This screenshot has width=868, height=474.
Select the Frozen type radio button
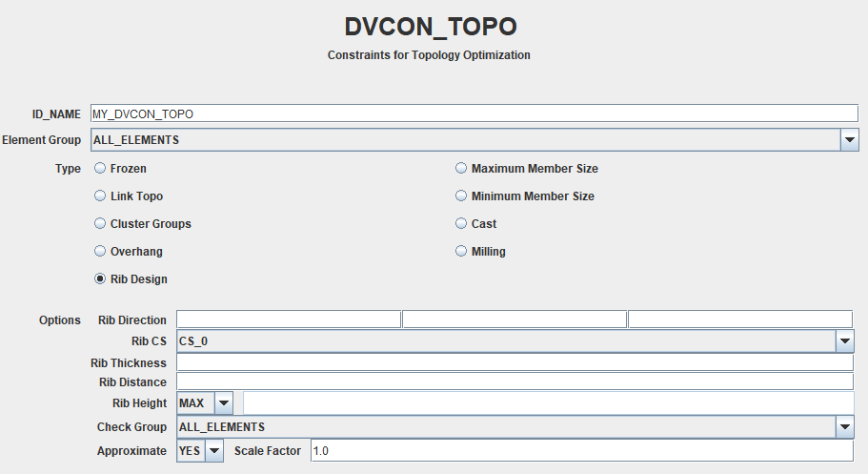point(100,169)
